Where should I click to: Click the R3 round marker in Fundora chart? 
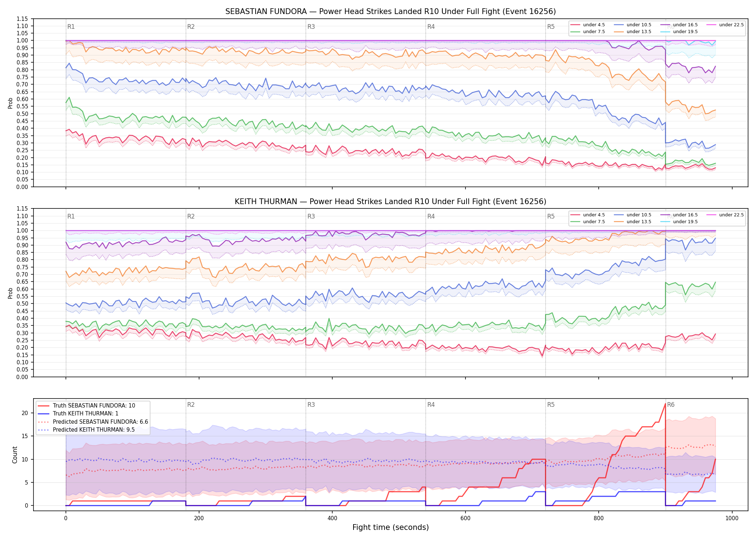tap(311, 27)
